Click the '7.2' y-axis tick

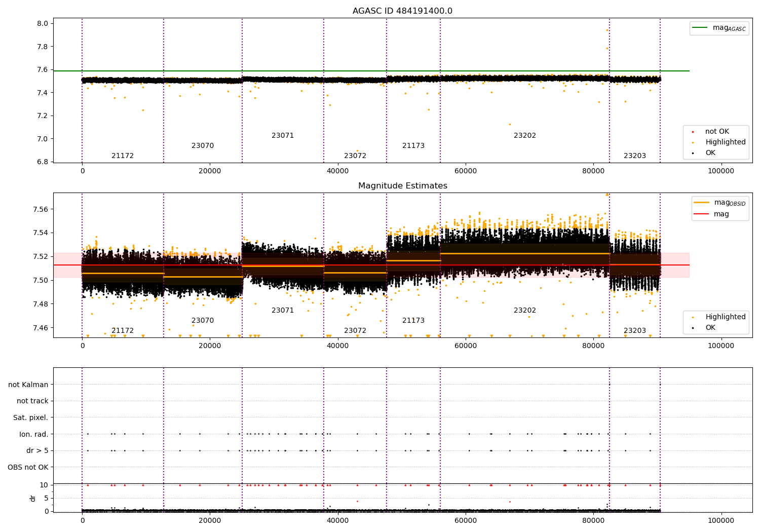coord(43,116)
